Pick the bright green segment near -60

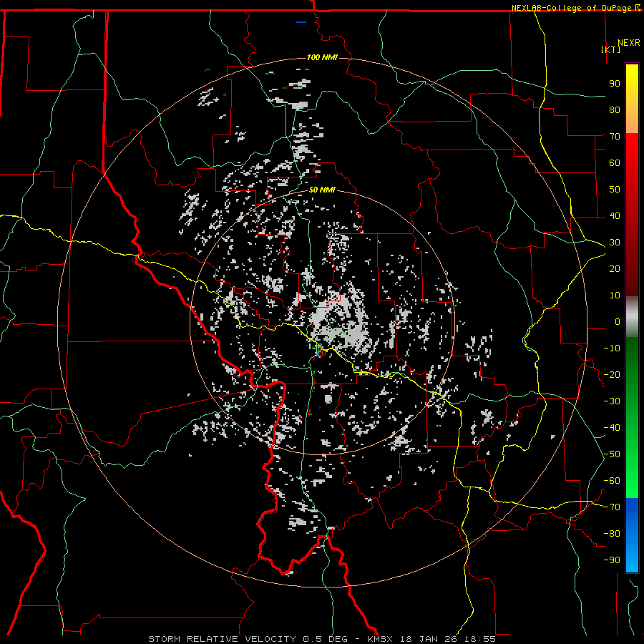click(632, 481)
